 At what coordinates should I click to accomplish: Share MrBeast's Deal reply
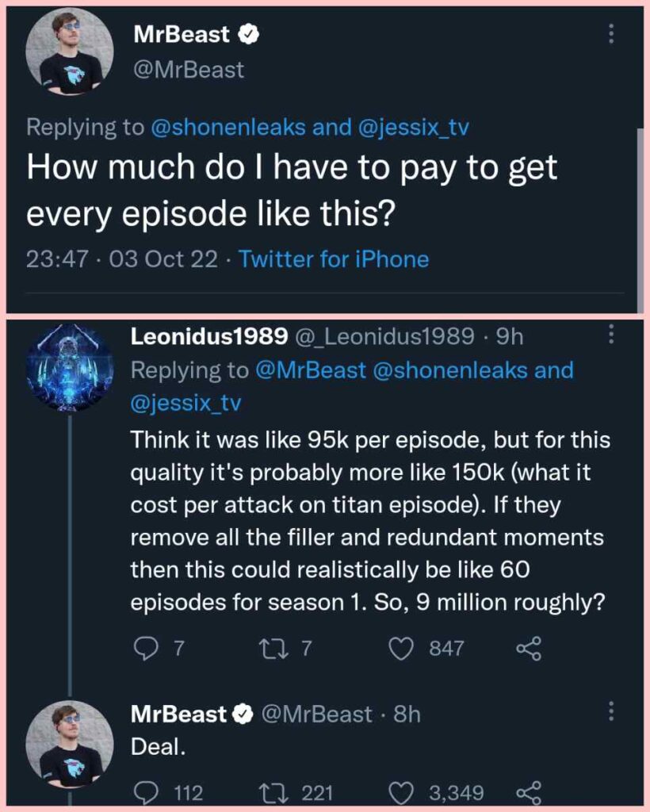[x=528, y=791]
